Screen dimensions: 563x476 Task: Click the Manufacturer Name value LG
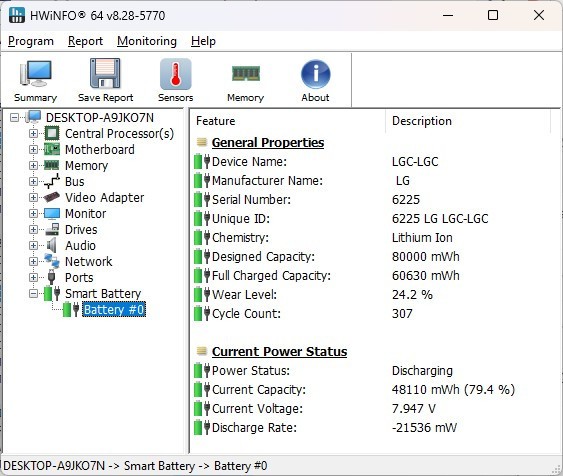click(403, 181)
